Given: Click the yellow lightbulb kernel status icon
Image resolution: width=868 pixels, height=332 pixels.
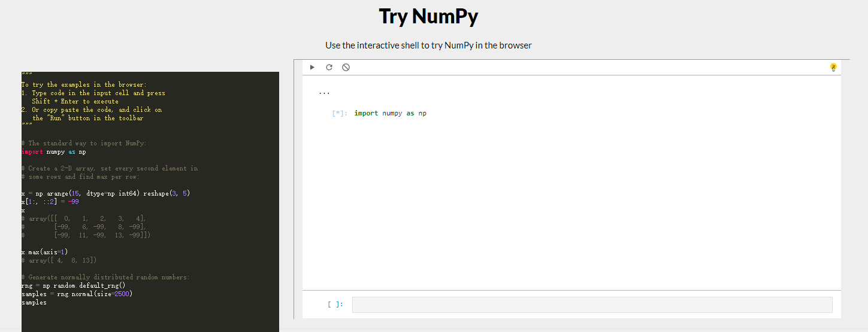Looking at the screenshot, I should click(x=833, y=68).
